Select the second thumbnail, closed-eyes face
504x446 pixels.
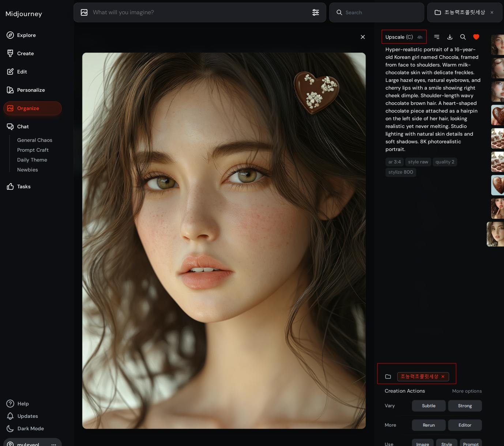tap(497, 68)
